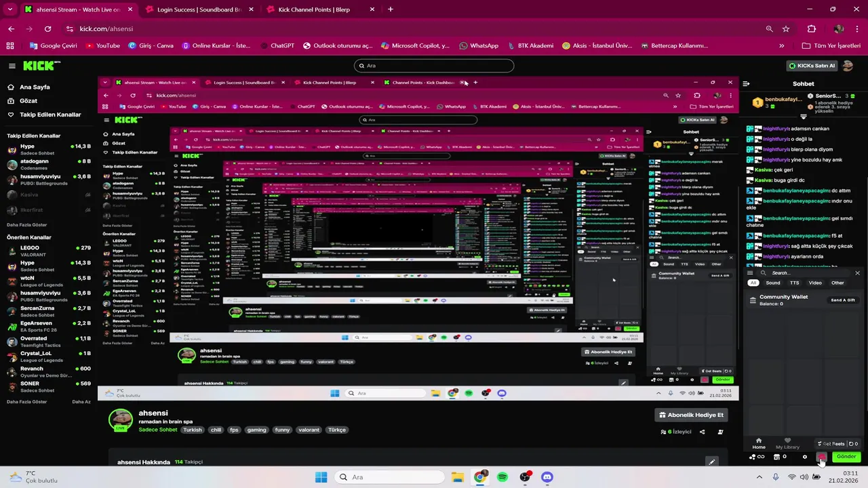
Task: Select the Video filter in Blerp
Action: (x=815, y=283)
